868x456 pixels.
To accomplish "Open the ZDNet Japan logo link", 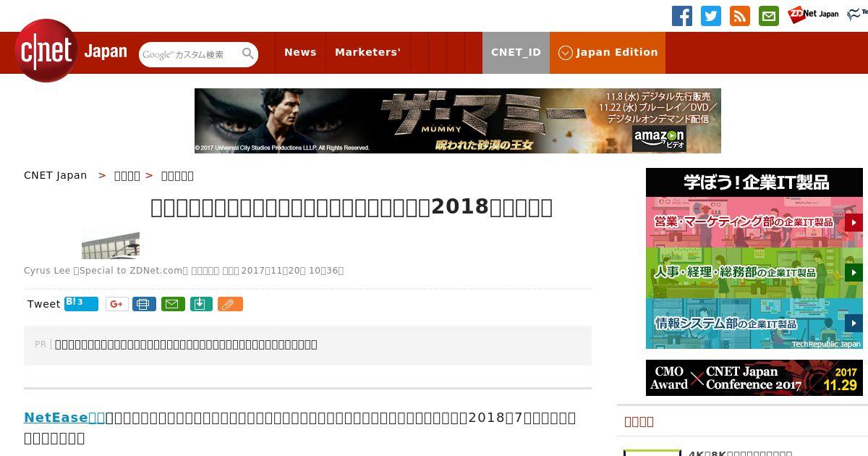I will [813, 14].
